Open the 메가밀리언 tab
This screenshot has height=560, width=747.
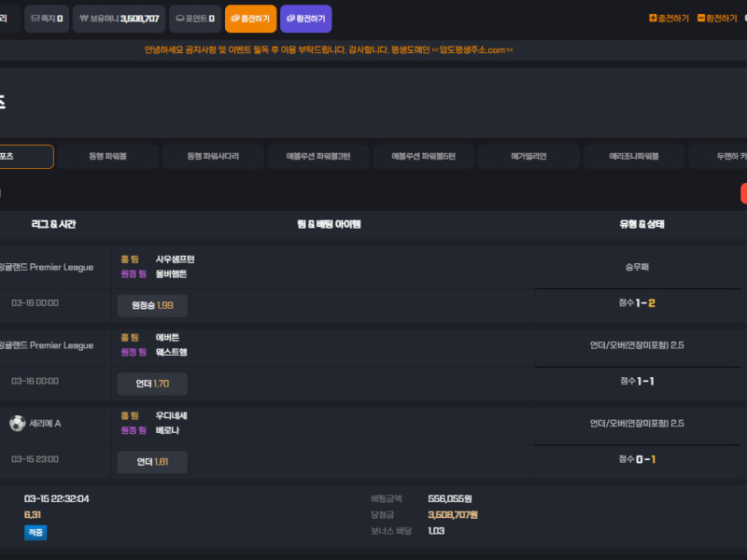click(529, 157)
